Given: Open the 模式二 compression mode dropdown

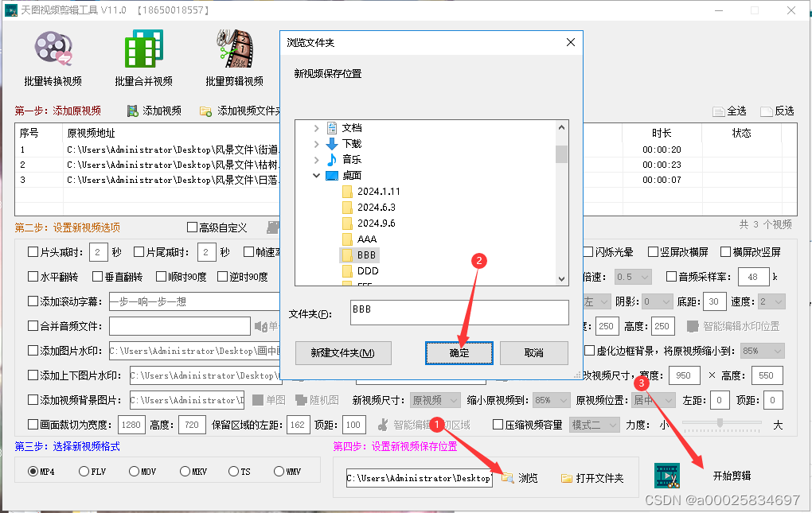Looking at the screenshot, I should [595, 425].
